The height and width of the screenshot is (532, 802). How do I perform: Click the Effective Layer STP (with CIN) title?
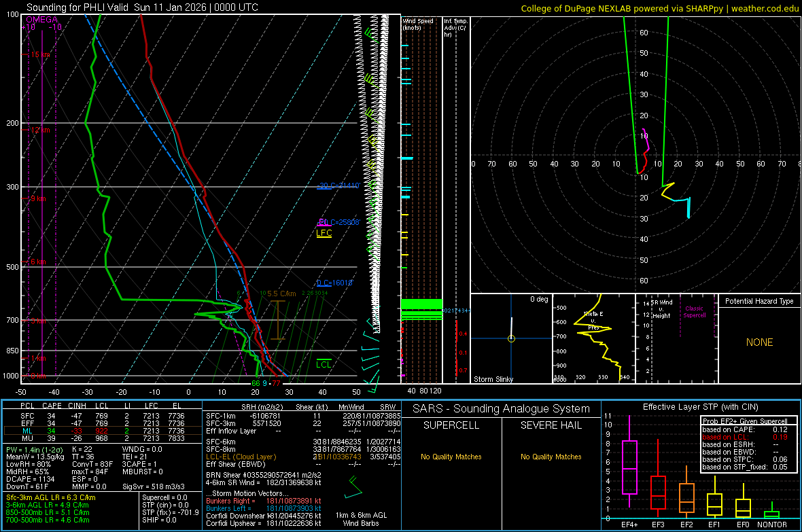click(x=700, y=407)
